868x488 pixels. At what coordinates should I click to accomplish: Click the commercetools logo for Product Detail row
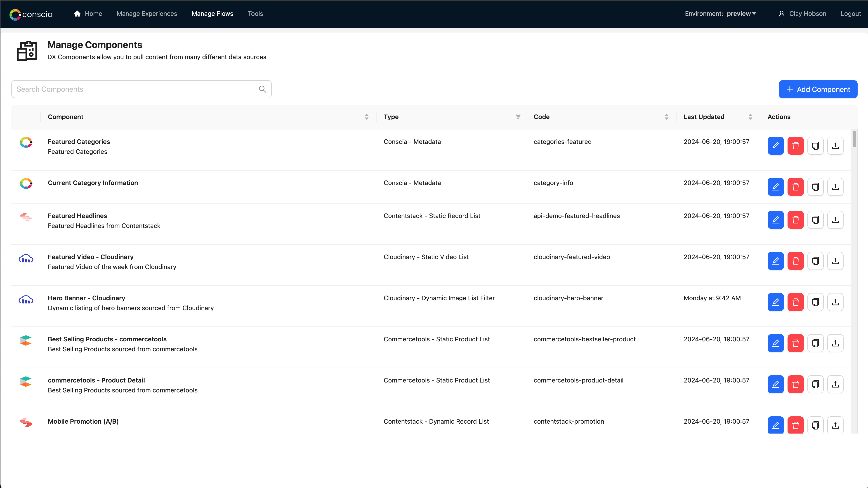point(26,382)
